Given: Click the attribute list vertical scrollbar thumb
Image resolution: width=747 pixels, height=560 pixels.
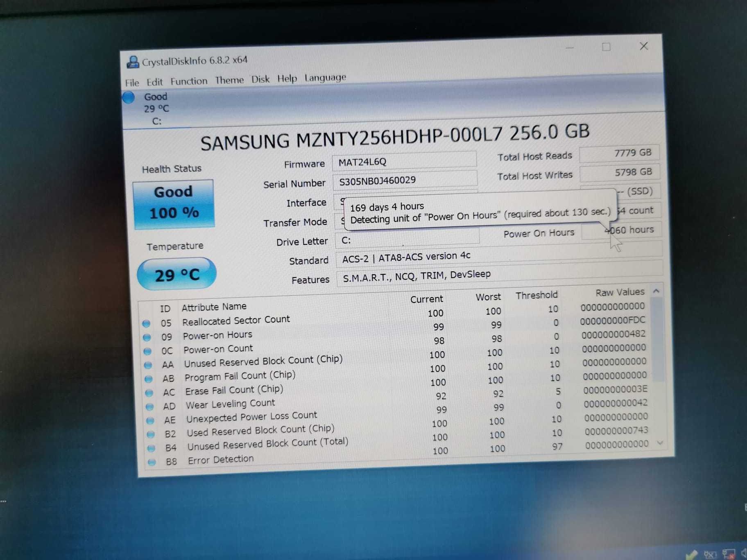Looking at the screenshot, I should tap(657, 340).
